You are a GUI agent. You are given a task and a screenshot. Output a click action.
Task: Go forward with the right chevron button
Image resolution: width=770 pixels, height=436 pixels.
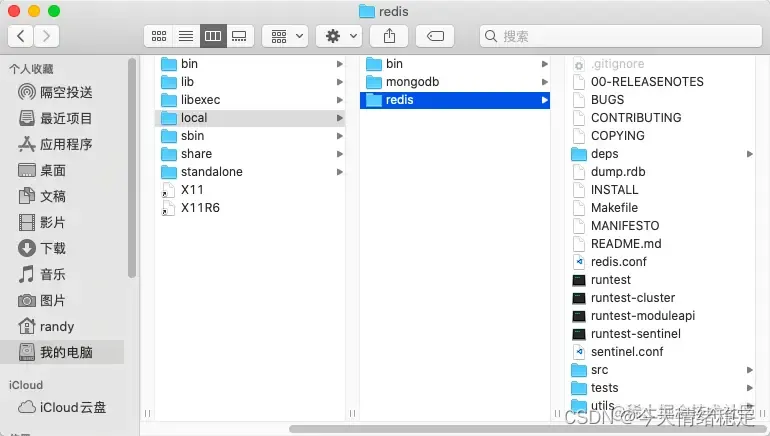click(x=47, y=36)
